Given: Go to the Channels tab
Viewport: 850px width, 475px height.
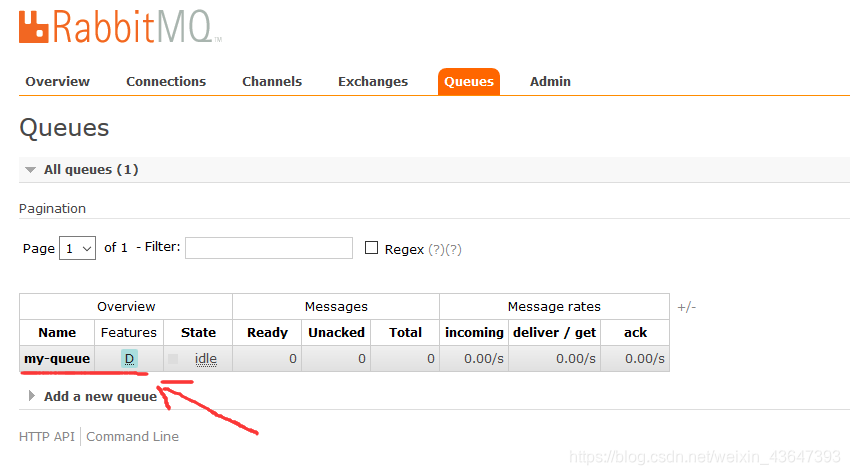Looking at the screenshot, I should coord(272,81).
